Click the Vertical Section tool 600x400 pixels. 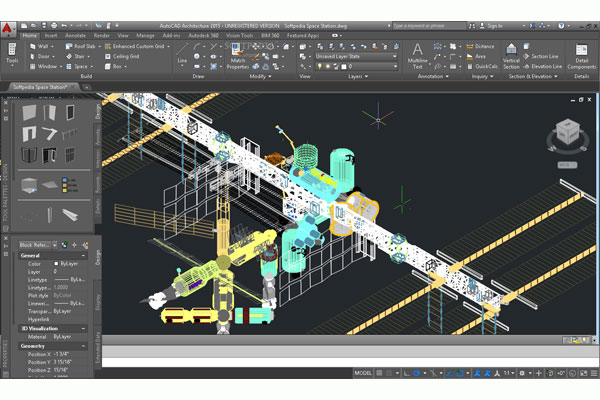[x=511, y=56]
